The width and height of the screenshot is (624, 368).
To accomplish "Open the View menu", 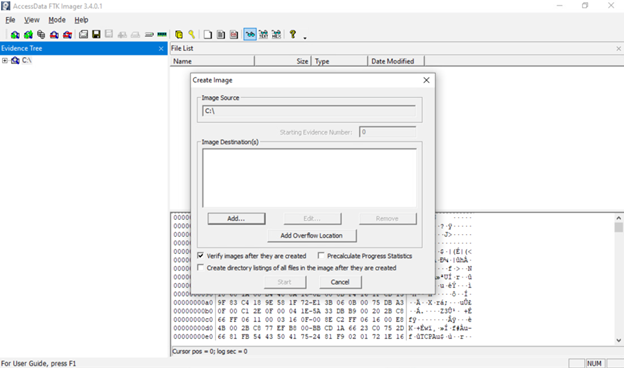I will click(x=31, y=20).
